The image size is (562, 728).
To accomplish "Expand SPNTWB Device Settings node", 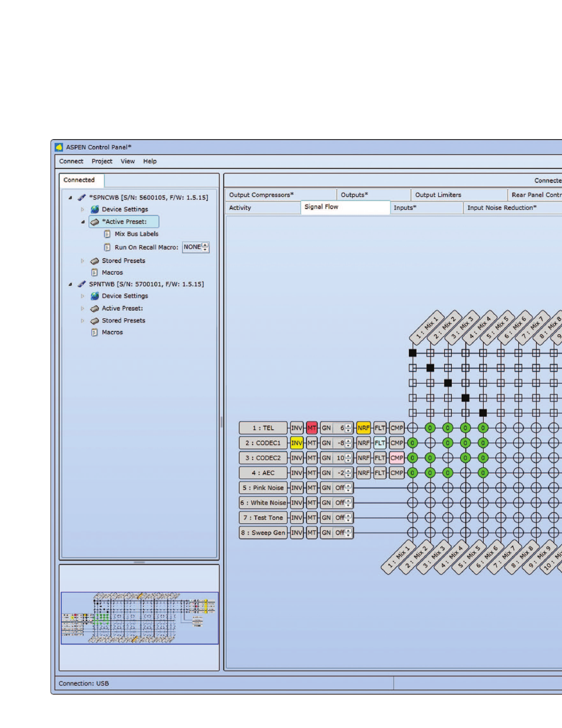I will point(82,296).
